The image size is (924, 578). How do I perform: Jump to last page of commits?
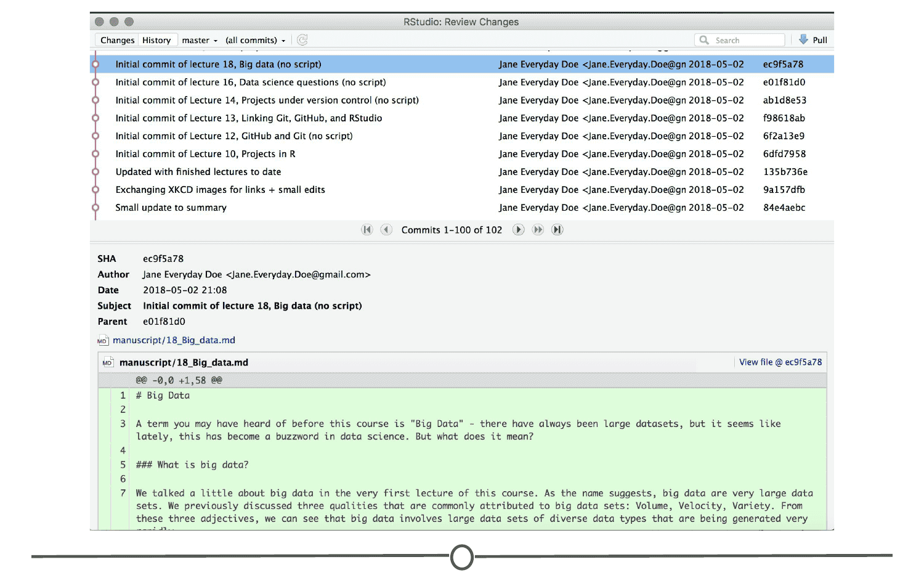coord(557,230)
